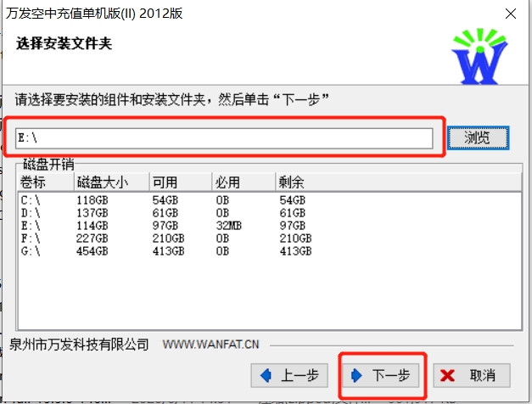Click the 必用 column header
The image size is (532, 404).
pyautogui.click(x=244, y=182)
